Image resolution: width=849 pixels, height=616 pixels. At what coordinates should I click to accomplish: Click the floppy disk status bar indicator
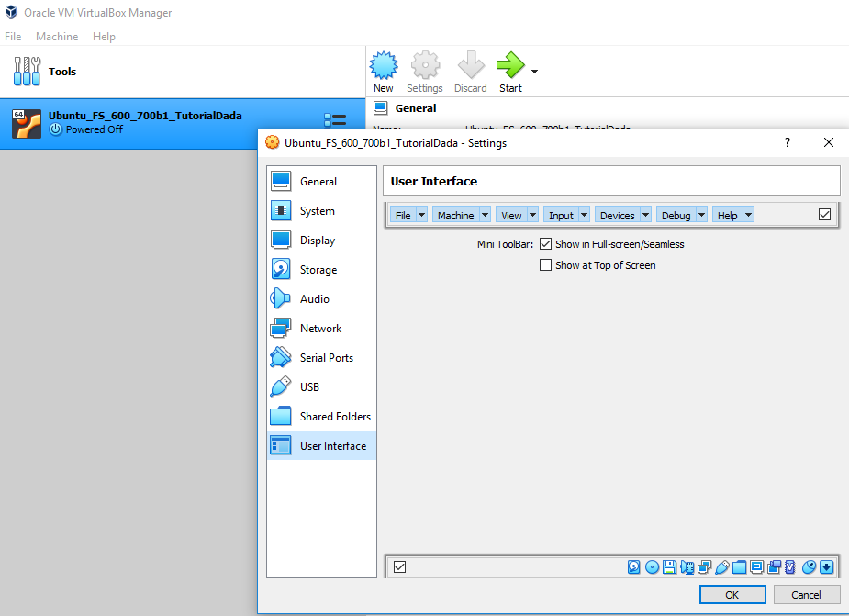pos(669,567)
